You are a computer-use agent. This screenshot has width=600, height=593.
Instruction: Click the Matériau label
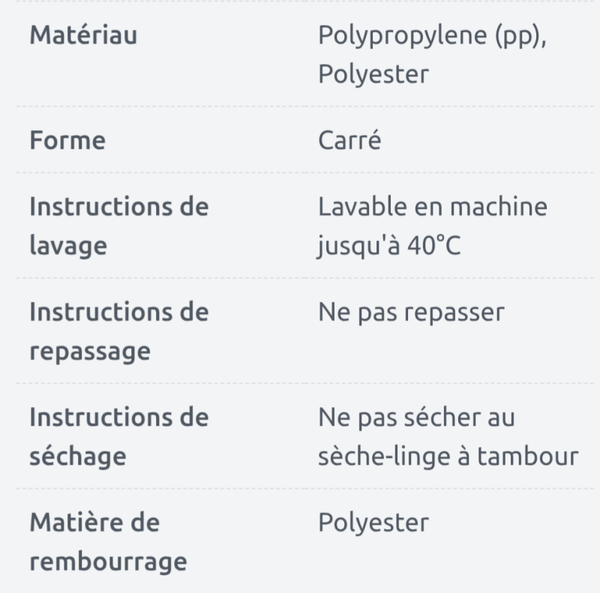[x=83, y=35]
